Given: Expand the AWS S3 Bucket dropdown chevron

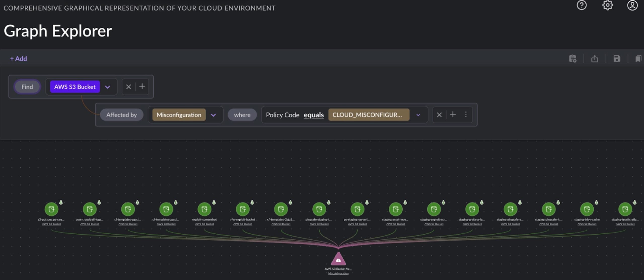Looking at the screenshot, I should tap(108, 87).
